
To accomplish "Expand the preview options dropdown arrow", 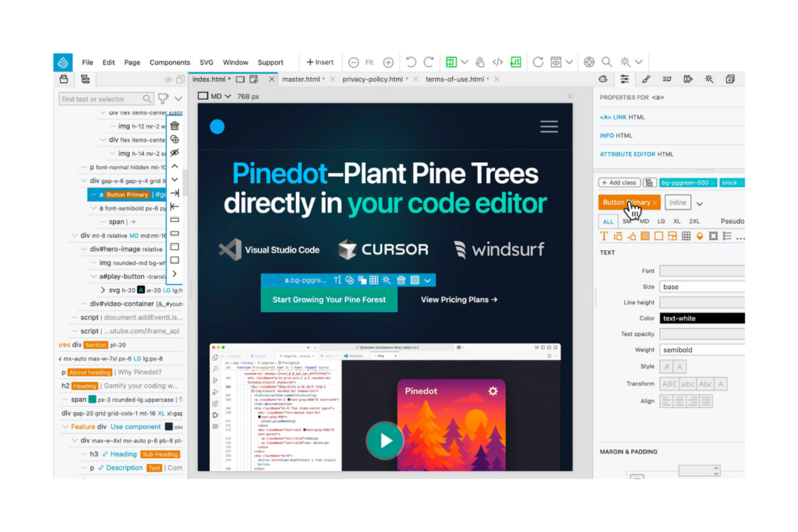I will (570, 62).
